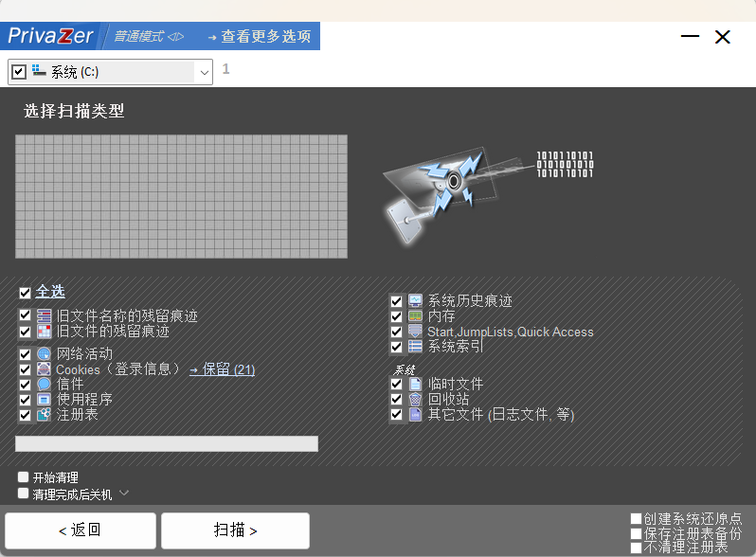Click the 系统索引 icon
The height and width of the screenshot is (557, 756).
coord(415,347)
